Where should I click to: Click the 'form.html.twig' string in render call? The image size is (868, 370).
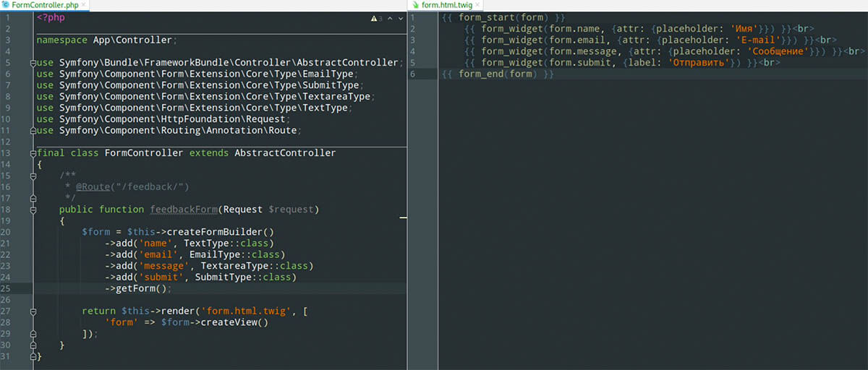(251, 311)
